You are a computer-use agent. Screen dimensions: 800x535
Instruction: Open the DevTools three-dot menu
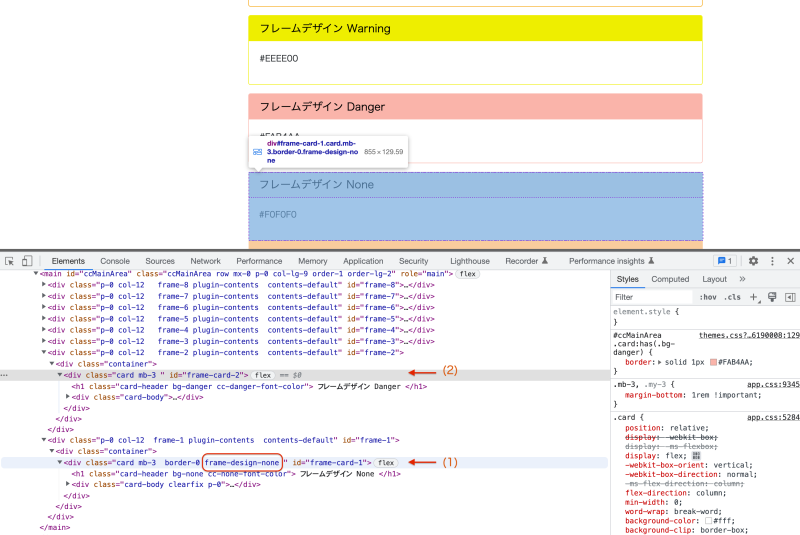(x=772, y=261)
